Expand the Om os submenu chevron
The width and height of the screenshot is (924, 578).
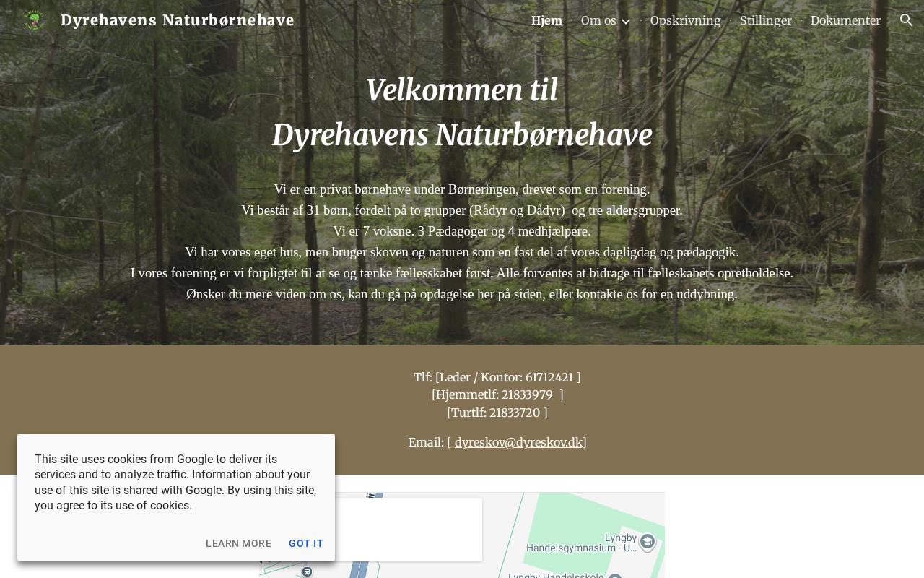(626, 21)
